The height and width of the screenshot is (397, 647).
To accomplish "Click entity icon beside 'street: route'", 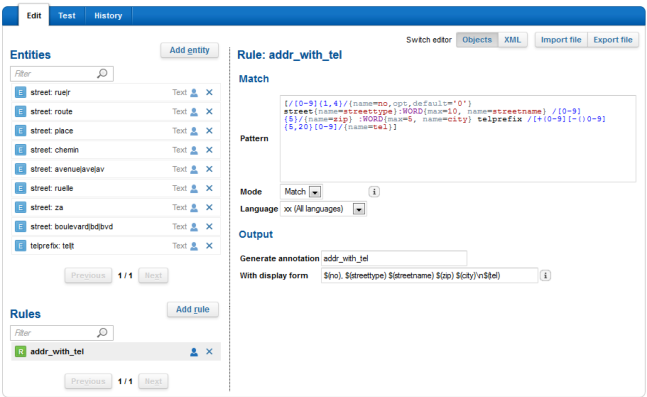I will coord(20,111).
